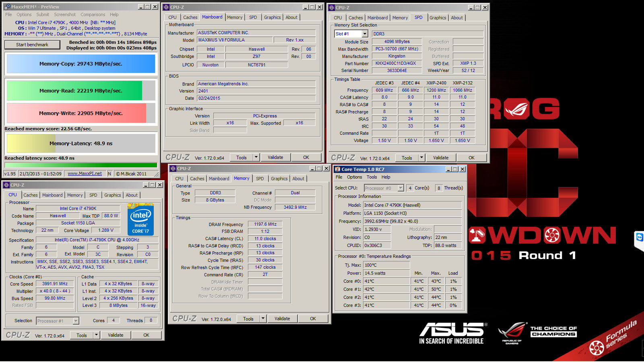This screenshot has height=362, width=644.
Task: Click the DRAM Frequency value 1197.6 MHz
Action: [x=265, y=224]
